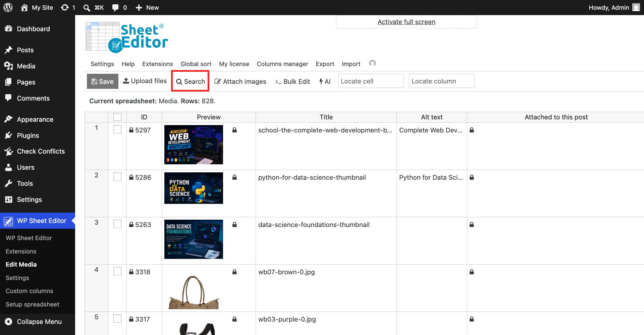Image resolution: width=644 pixels, height=335 pixels.
Task: Click the Media icon in the sidebar
Action: (9, 66)
